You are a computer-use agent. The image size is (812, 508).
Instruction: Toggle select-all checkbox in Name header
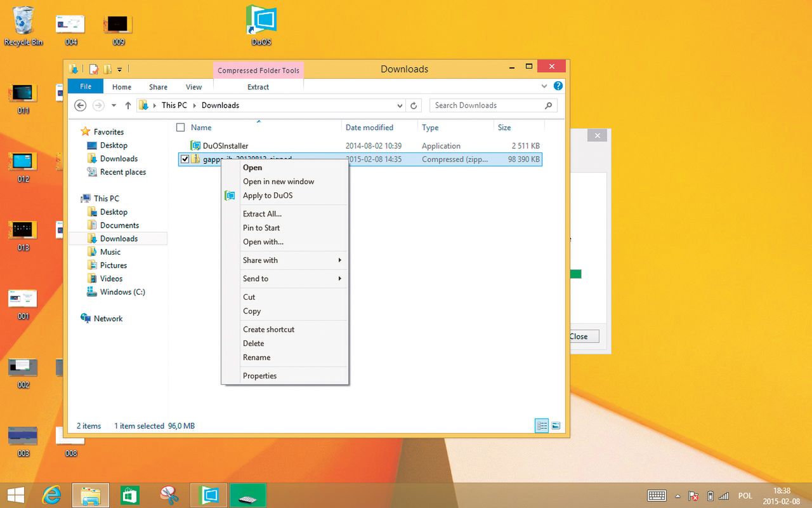[x=181, y=128]
